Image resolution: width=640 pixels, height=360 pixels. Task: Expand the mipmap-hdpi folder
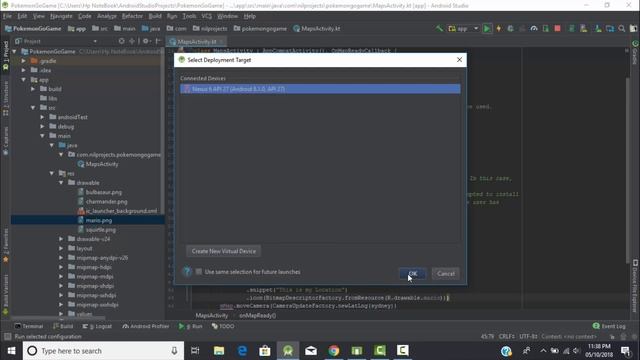61,267
